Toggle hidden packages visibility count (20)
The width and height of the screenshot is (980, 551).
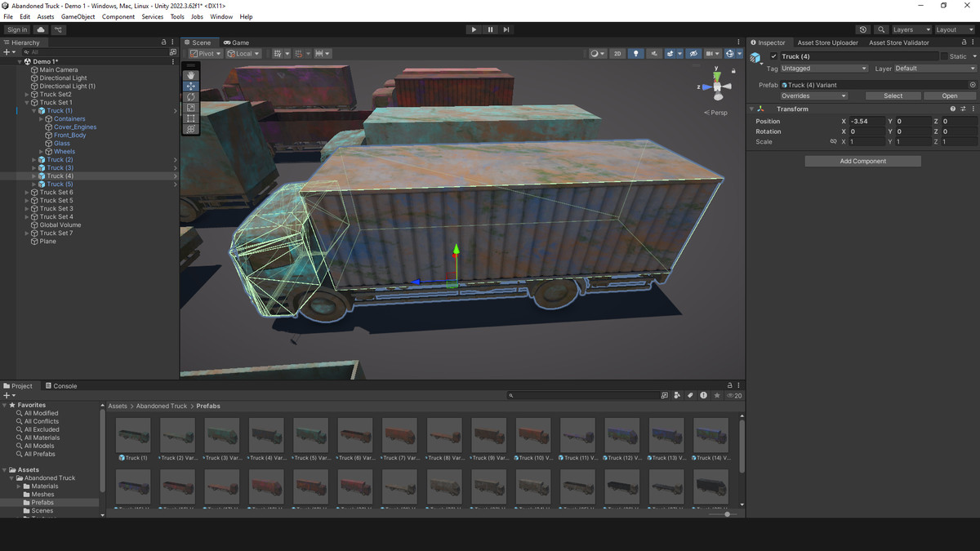coord(733,395)
